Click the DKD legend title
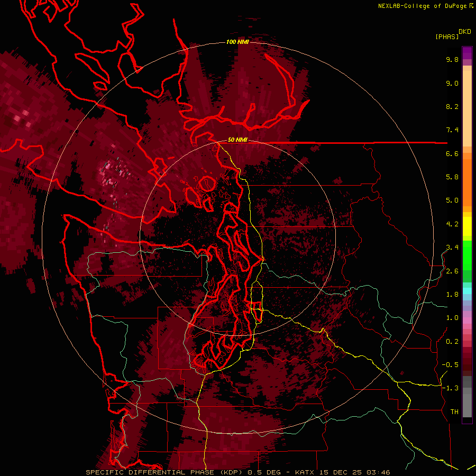 pos(465,32)
